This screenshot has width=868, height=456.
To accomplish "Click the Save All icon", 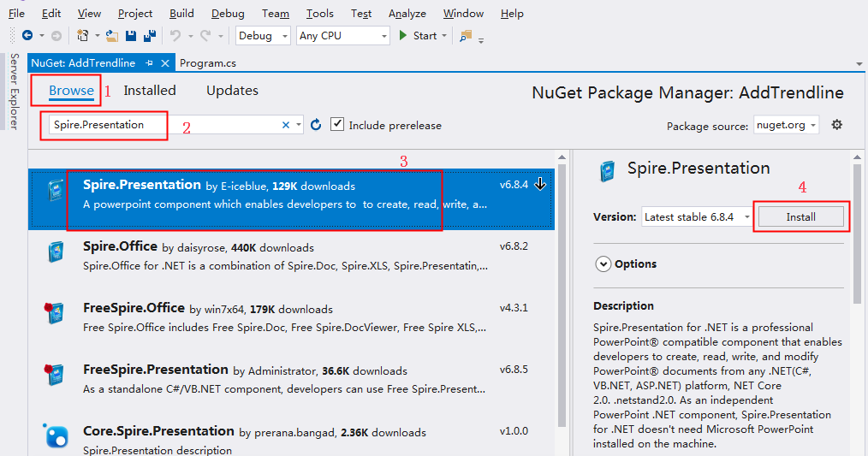I will [x=150, y=36].
